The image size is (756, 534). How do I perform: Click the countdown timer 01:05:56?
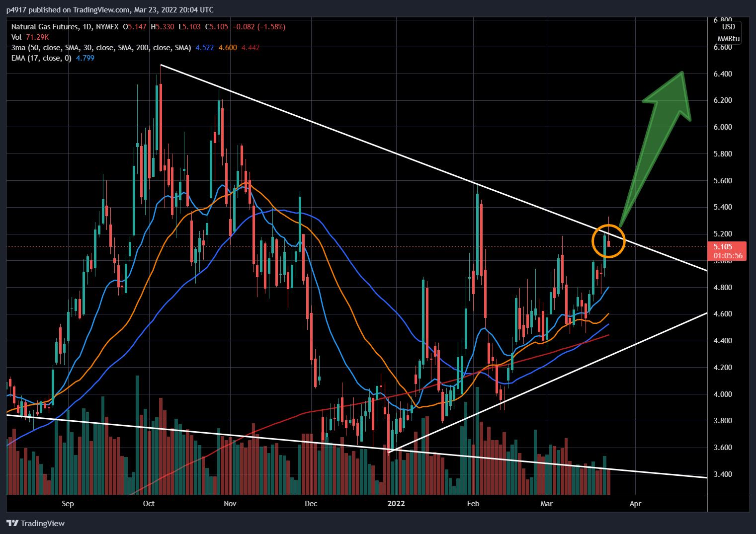(728, 256)
